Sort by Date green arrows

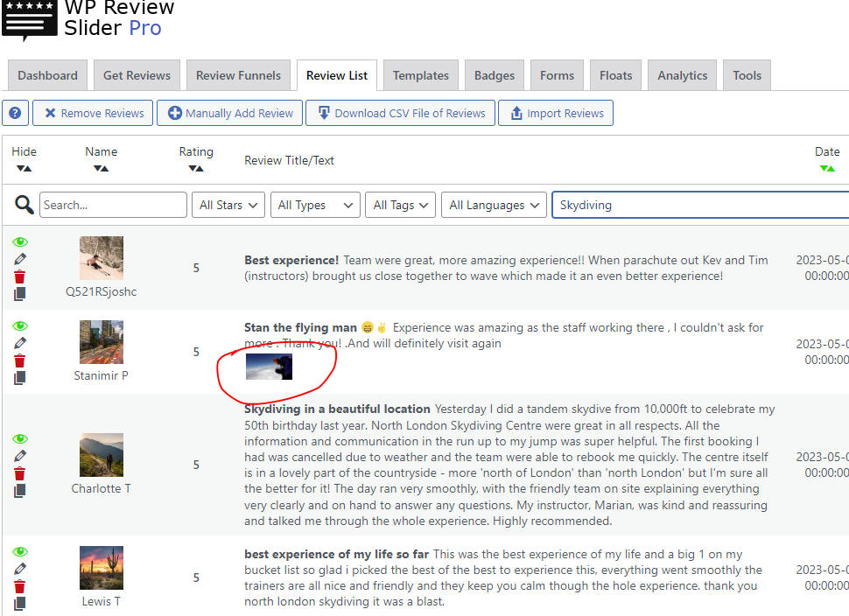827,168
